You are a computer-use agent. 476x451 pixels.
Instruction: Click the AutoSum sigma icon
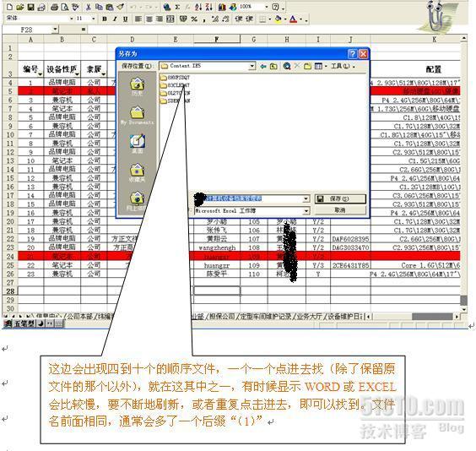coord(177,7)
